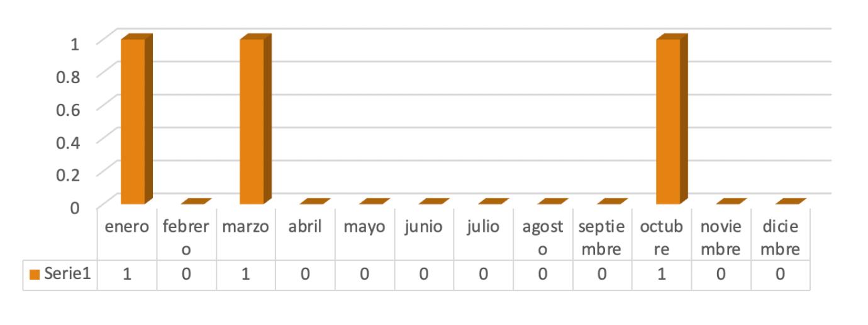Click the febrero category label
Viewport: 868px width, 325px height.
(186, 237)
